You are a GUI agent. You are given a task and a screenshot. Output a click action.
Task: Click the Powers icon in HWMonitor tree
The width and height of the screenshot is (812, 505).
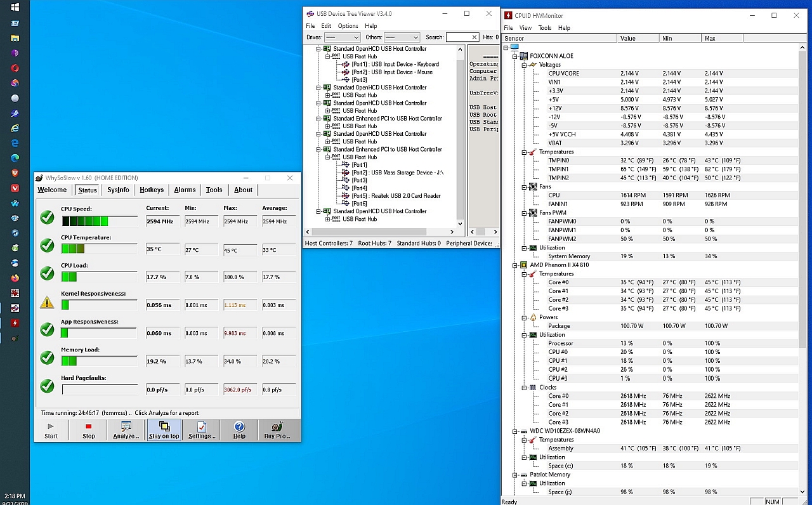[533, 317]
